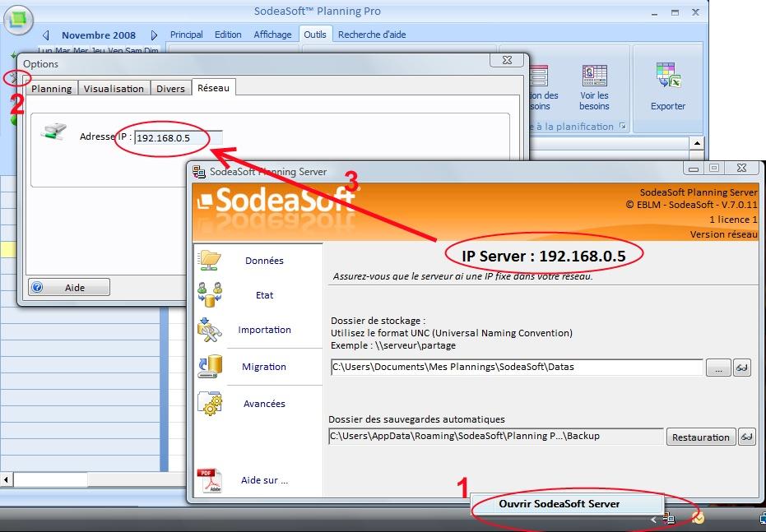Viewport: 766px width, 532px height.
Task: Switch to the Affichage ribbon tab
Action: click(x=272, y=35)
